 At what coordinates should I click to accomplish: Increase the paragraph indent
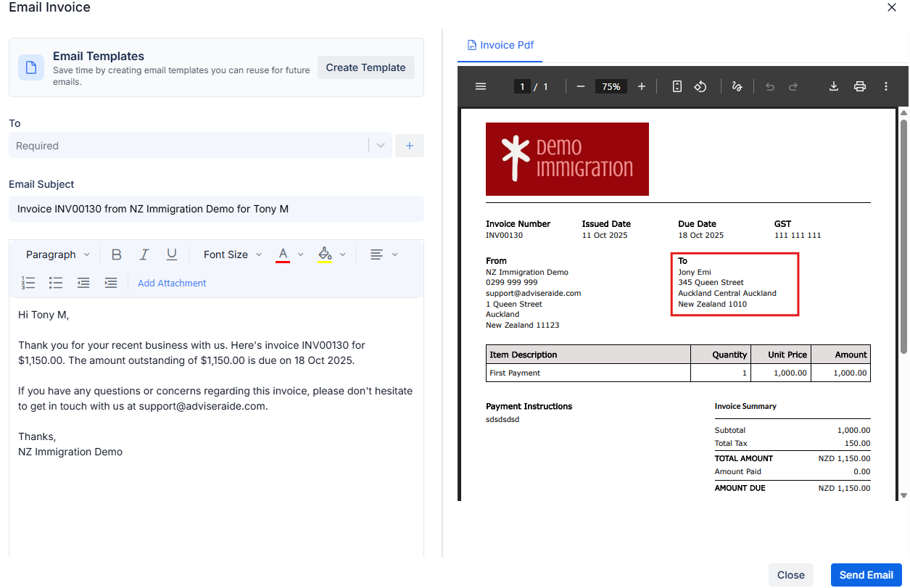click(x=111, y=283)
